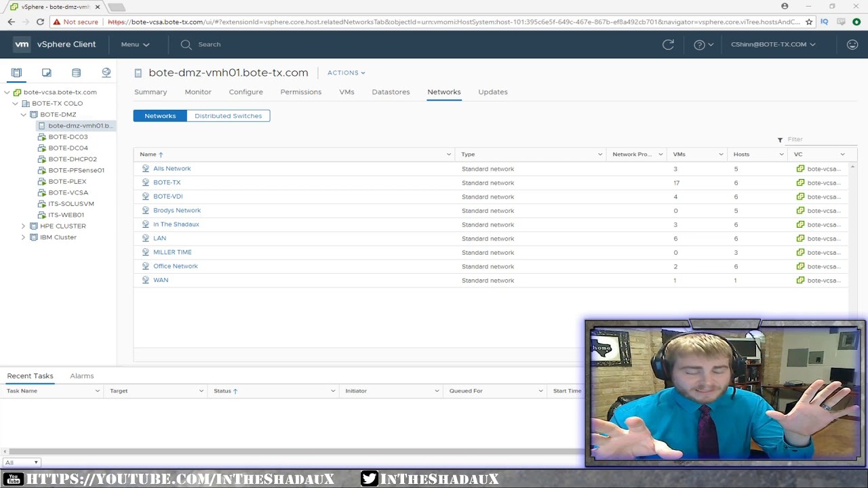The width and height of the screenshot is (868, 488).
Task: Expand the IBM Cluster node
Action: point(23,237)
